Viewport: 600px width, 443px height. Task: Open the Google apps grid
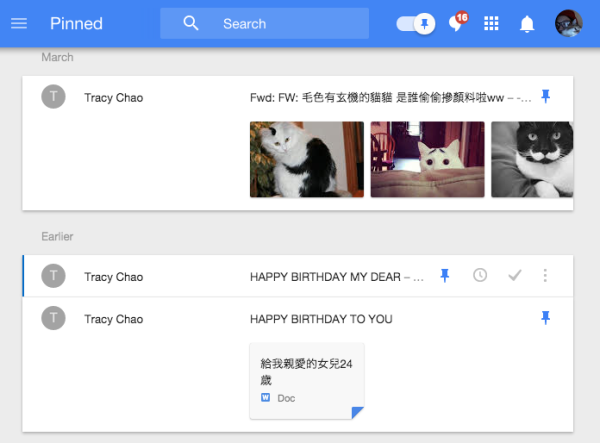491,24
